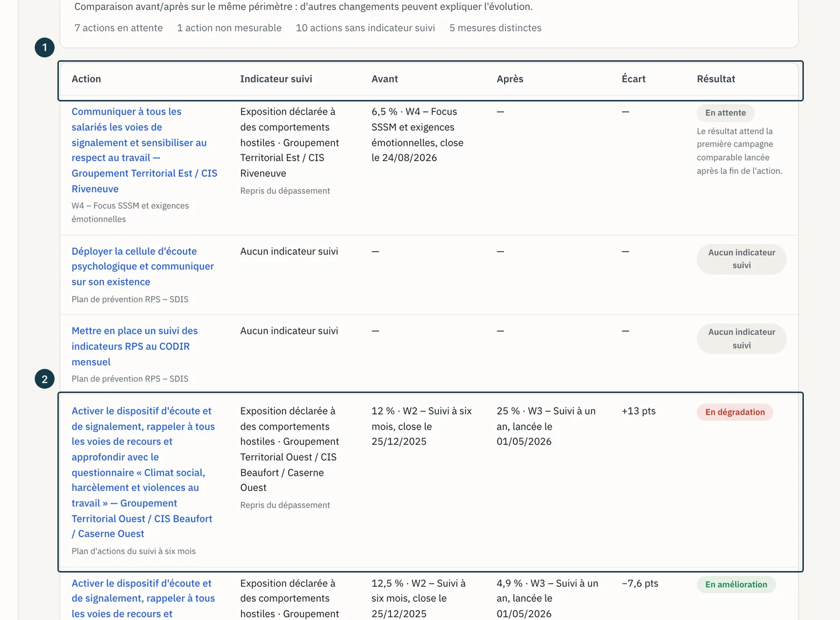
Task: Click the "En amélioration" result badge
Action: 736,584
